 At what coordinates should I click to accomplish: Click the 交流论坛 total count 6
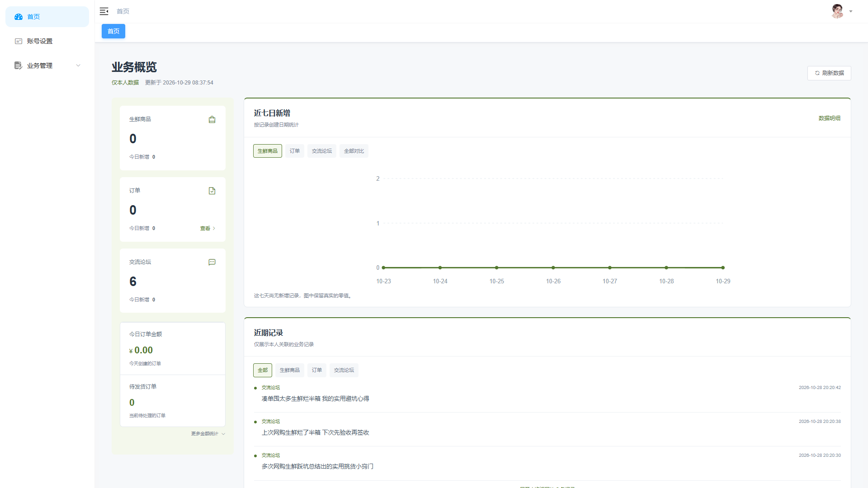tap(133, 282)
